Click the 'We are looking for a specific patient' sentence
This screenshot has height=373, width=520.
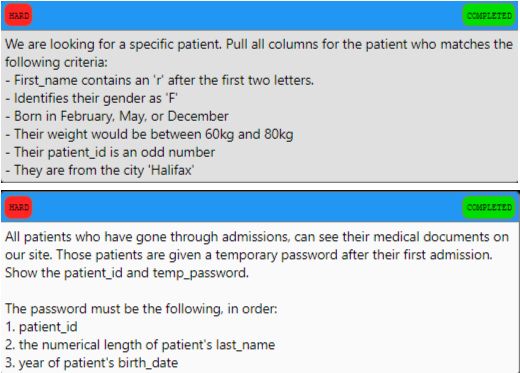click(113, 44)
